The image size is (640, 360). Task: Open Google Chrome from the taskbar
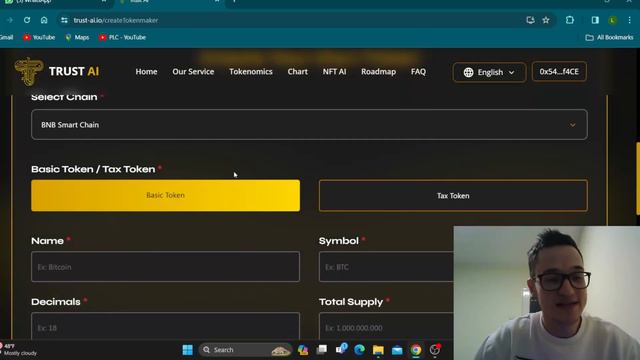pos(416,350)
